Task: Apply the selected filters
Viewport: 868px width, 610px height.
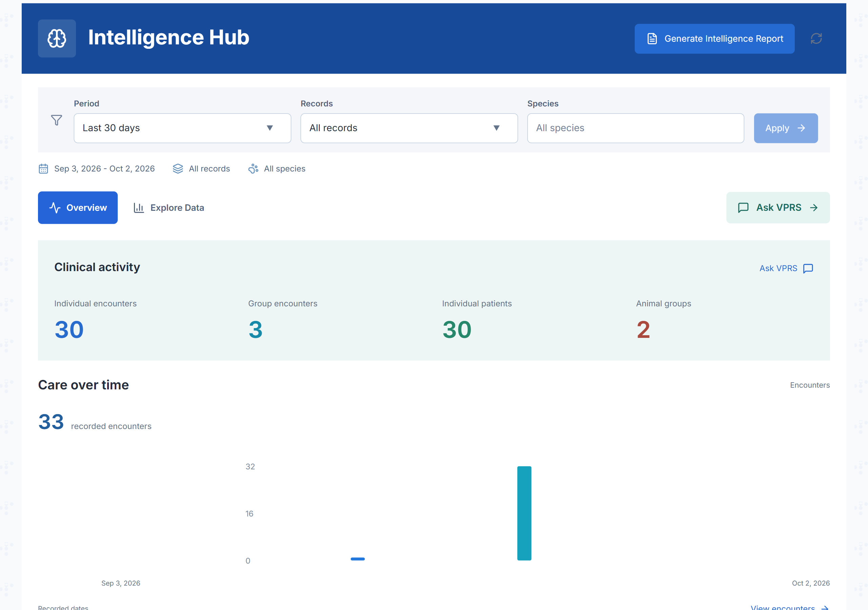Action: coord(786,128)
